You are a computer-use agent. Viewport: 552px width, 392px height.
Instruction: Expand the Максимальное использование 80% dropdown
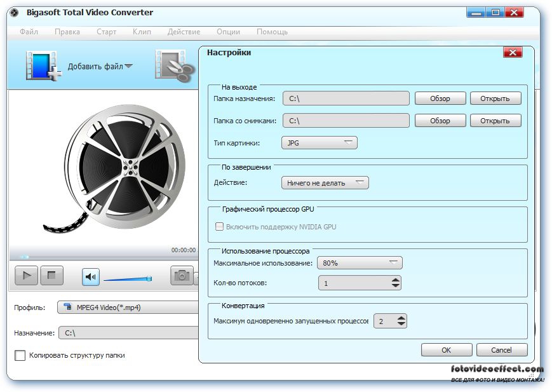click(360, 263)
